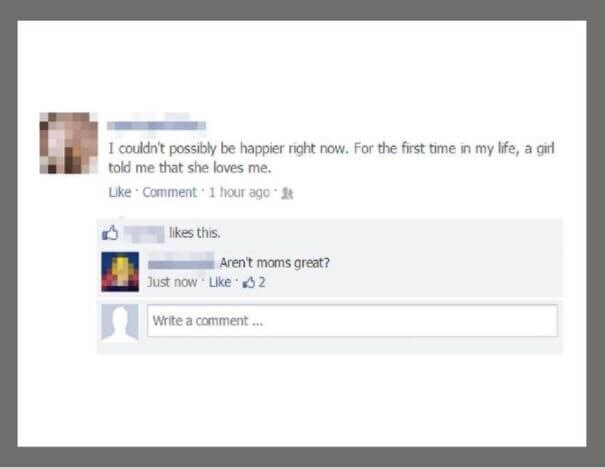The height and width of the screenshot is (469, 605).
Task: View the 2 likes count on comment
Action: pos(262,282)
